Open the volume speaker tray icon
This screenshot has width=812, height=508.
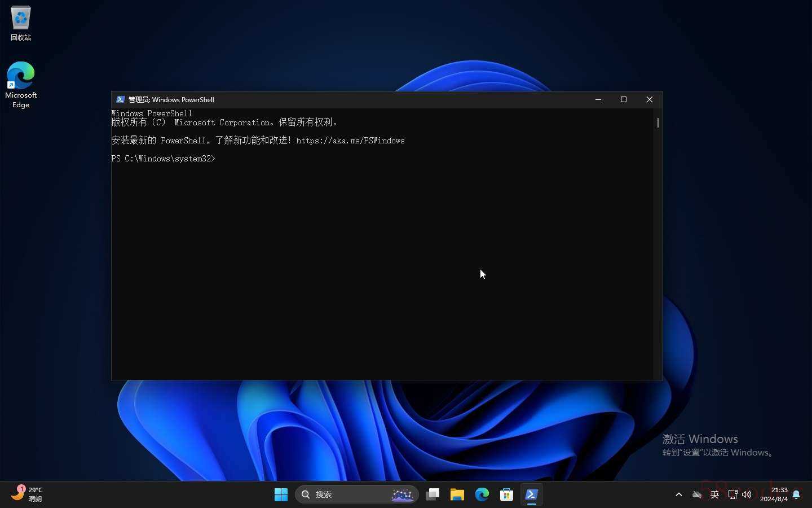[747, 494]
